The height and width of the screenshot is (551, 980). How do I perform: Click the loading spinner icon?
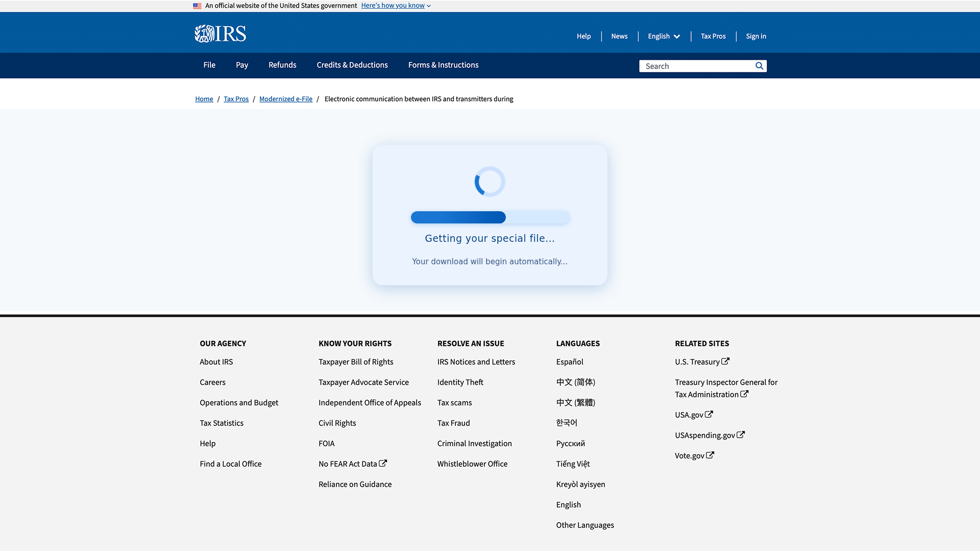[x=489, y=182]
